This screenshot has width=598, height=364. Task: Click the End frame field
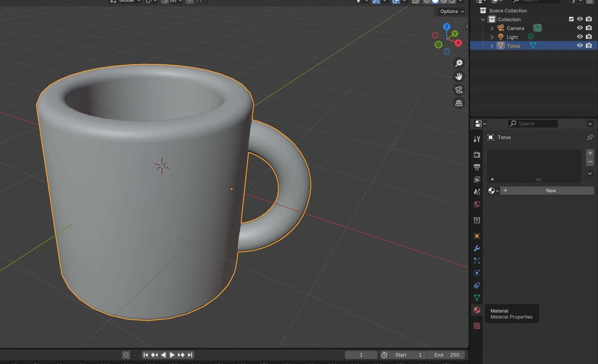[x=447, y=355]
